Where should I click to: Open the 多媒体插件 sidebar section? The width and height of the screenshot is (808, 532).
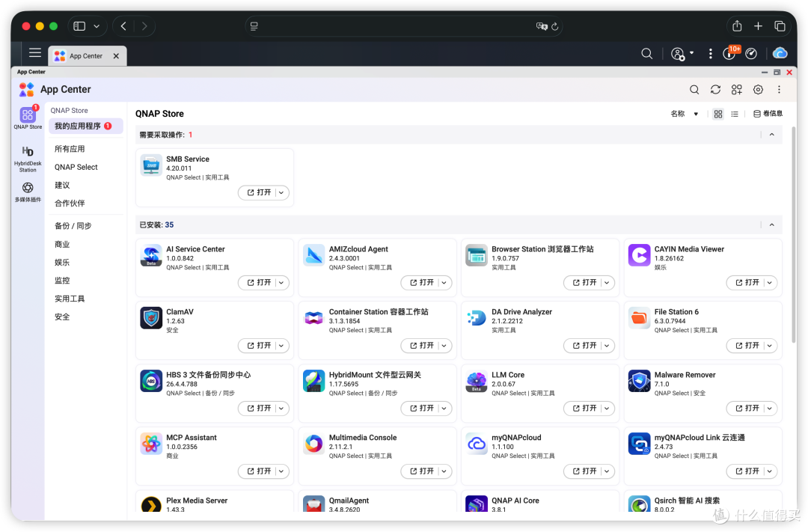(28, 192)
